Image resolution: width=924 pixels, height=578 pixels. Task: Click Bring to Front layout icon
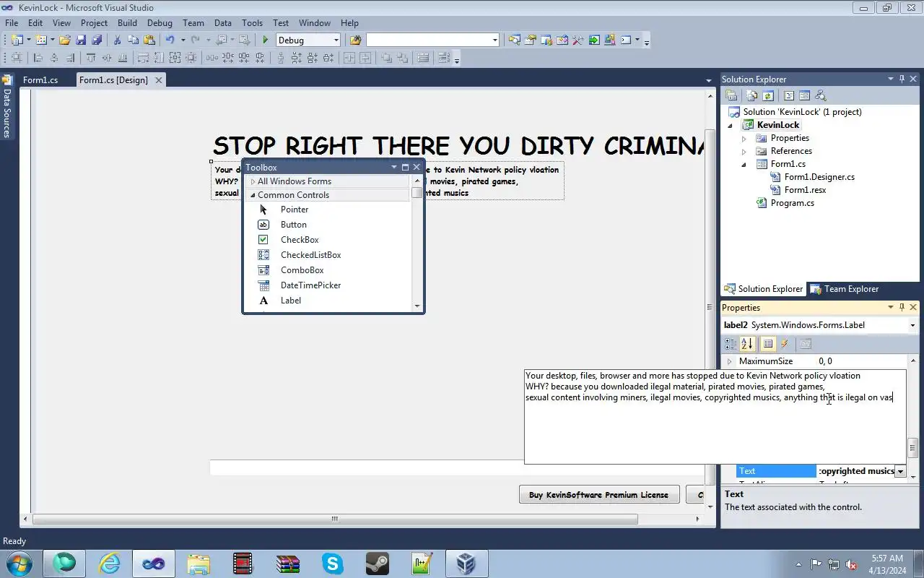[x=386, y=58]
